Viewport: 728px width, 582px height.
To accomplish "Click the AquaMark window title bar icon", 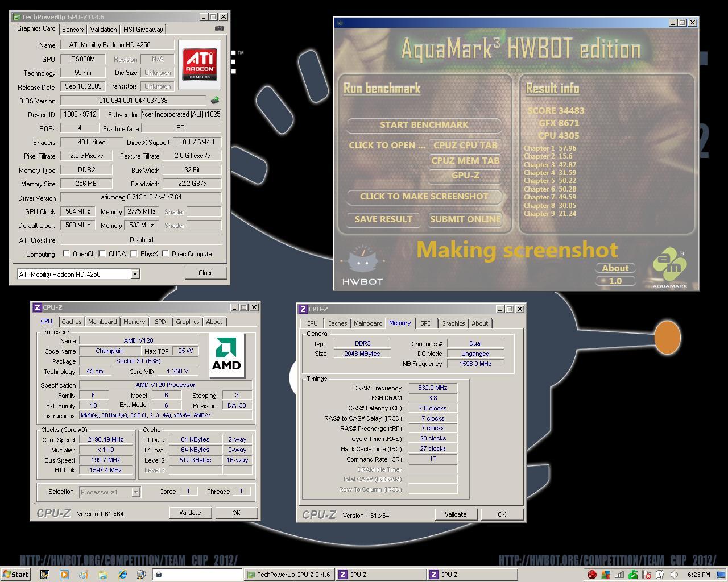I will pos(340,23).
